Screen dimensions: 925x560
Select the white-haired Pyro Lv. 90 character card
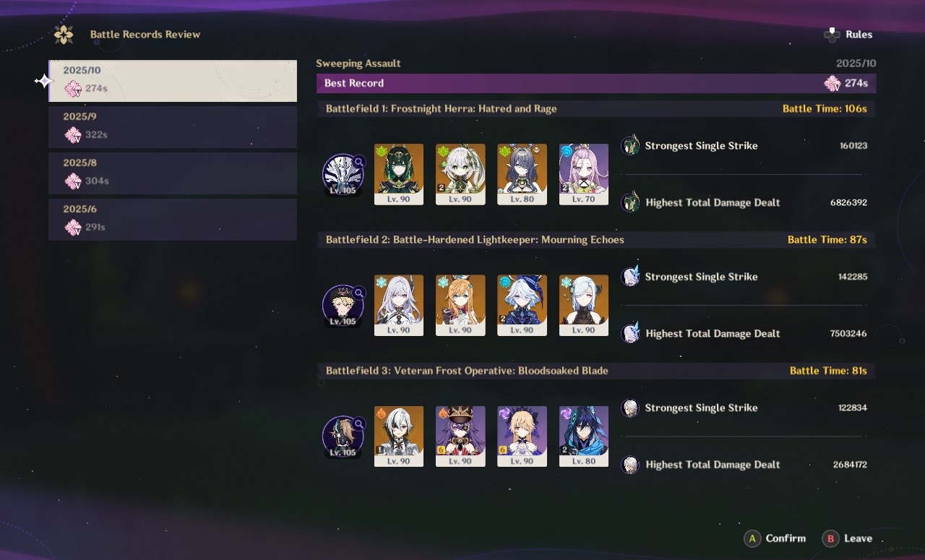pos(399,436)
